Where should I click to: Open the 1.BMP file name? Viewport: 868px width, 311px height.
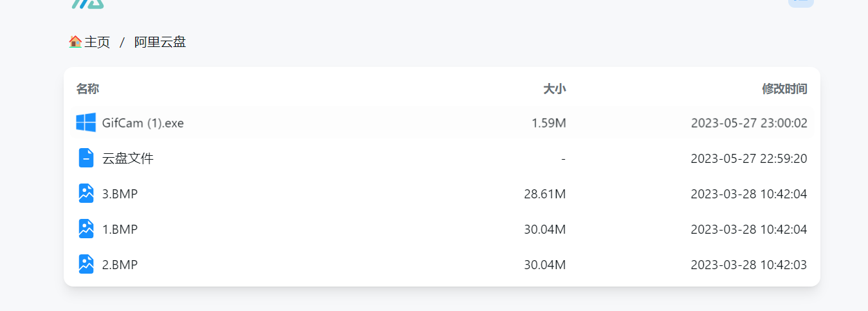(x=120, y=229)
